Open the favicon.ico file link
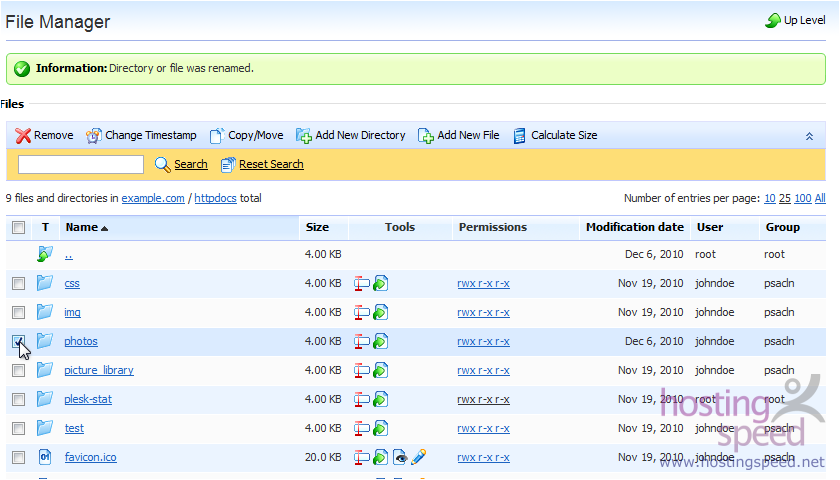Image resolution: width=840 pixels, height=480 pixels. (91, 457)
